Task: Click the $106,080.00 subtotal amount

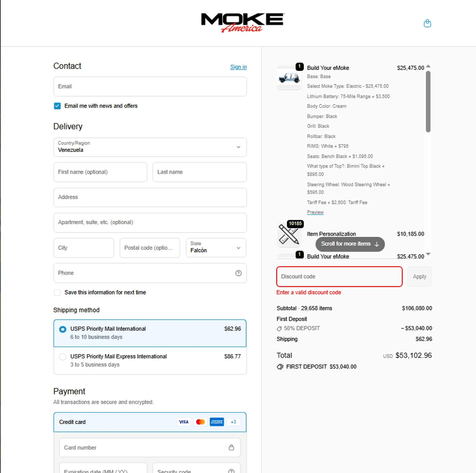Action: 417,308
